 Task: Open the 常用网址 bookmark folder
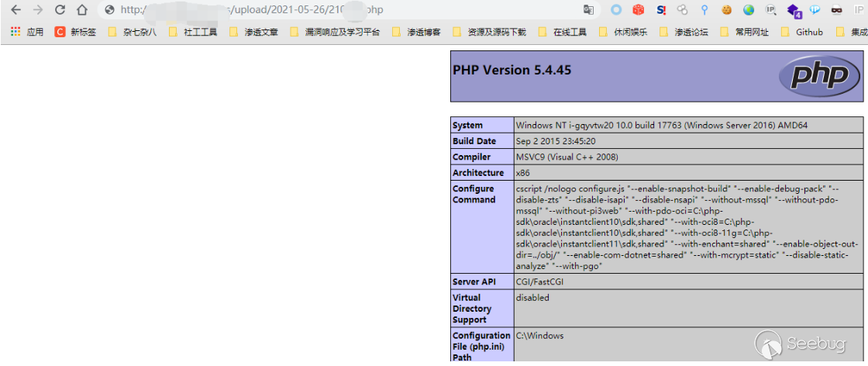pos(744,32)
